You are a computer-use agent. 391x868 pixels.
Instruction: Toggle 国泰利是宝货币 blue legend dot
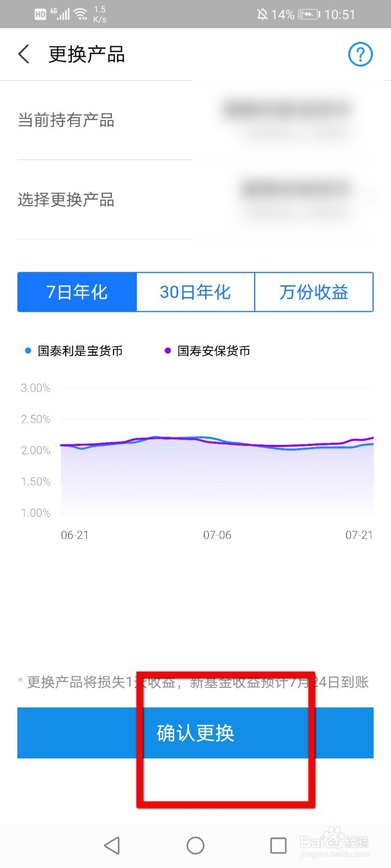(28, 351)
